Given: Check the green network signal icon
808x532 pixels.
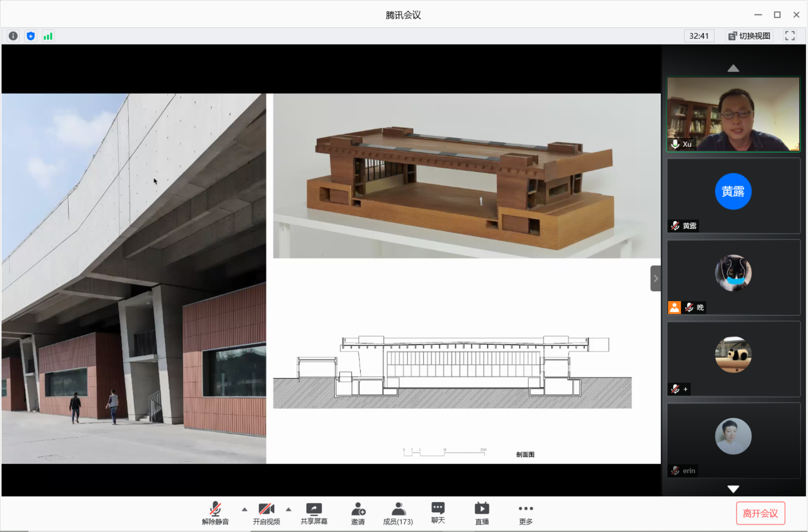Looking at the screenshot, I should (48, 36).
